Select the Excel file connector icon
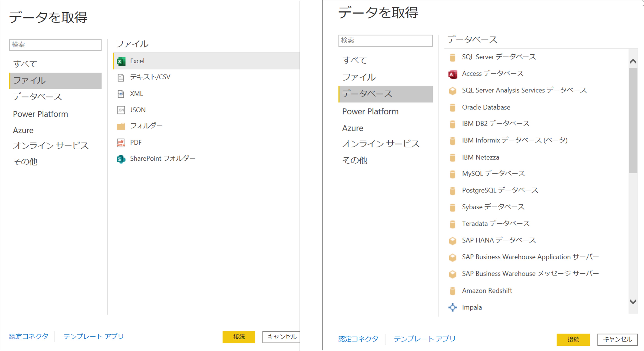The height and width of the screenshot is (351, 644). coord(121,61)
